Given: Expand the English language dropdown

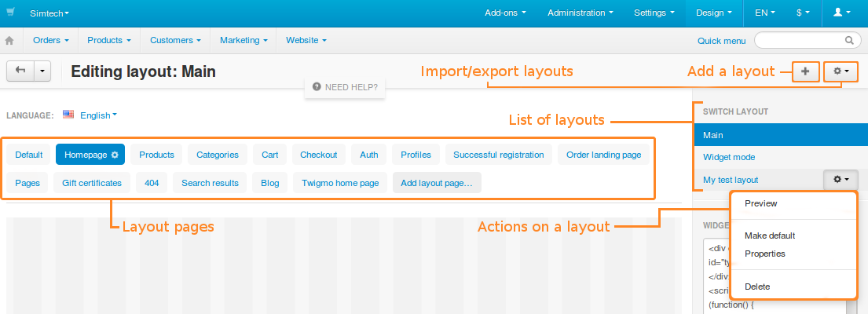Looking at the screenshot, I should (98, 115).
